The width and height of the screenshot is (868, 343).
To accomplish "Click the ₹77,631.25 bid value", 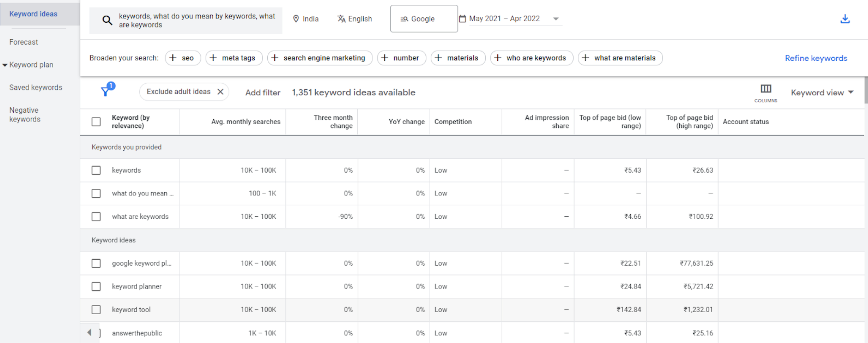I will [696, 263].
